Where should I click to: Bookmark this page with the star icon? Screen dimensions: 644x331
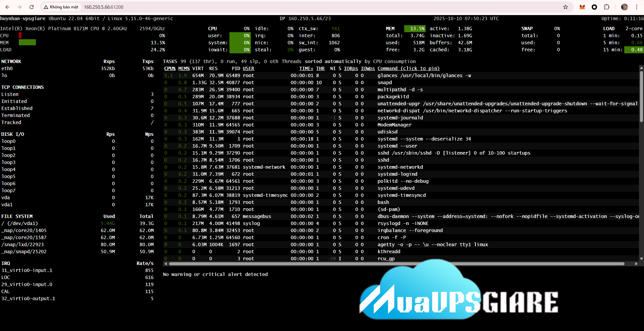click(x=566, y=7)
